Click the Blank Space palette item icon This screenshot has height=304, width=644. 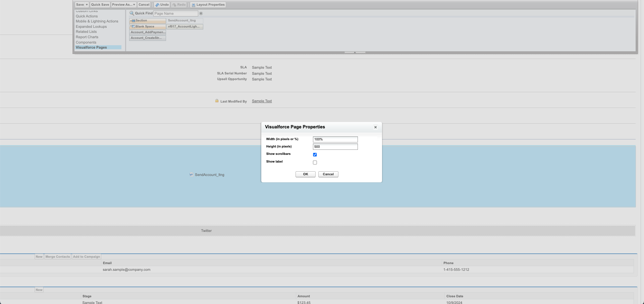pos(133,26)
